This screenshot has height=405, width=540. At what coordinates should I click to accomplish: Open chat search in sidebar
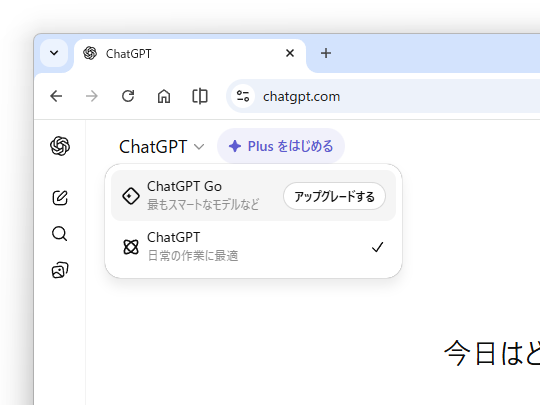click(x=60, y=234)
